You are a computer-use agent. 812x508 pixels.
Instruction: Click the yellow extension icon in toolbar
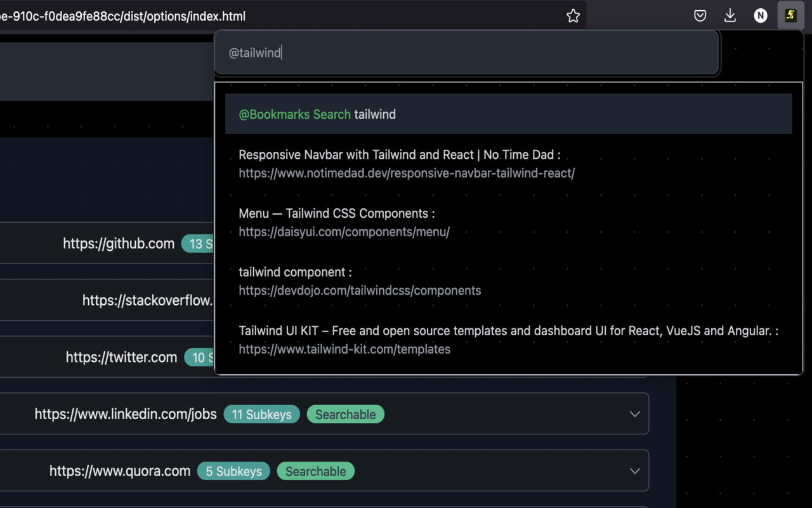point(790,15)
